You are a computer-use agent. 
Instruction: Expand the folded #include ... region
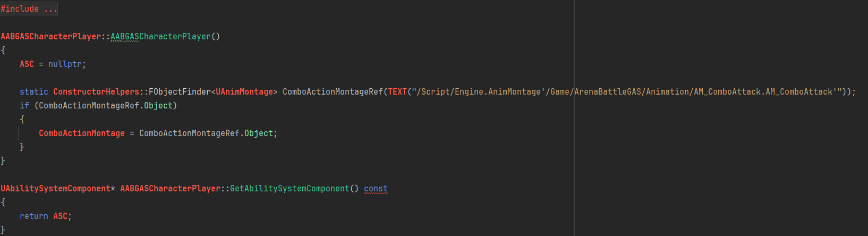29,9
